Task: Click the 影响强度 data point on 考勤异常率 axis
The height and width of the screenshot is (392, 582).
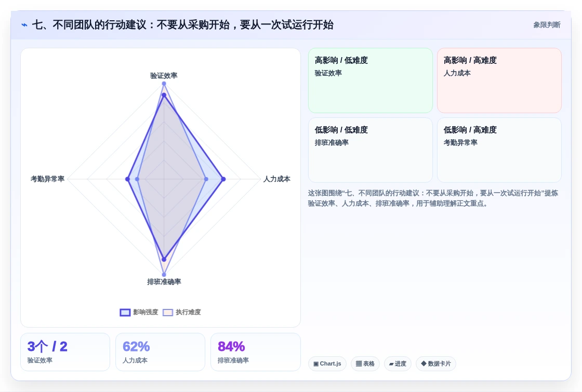Action: click(128, 179)
